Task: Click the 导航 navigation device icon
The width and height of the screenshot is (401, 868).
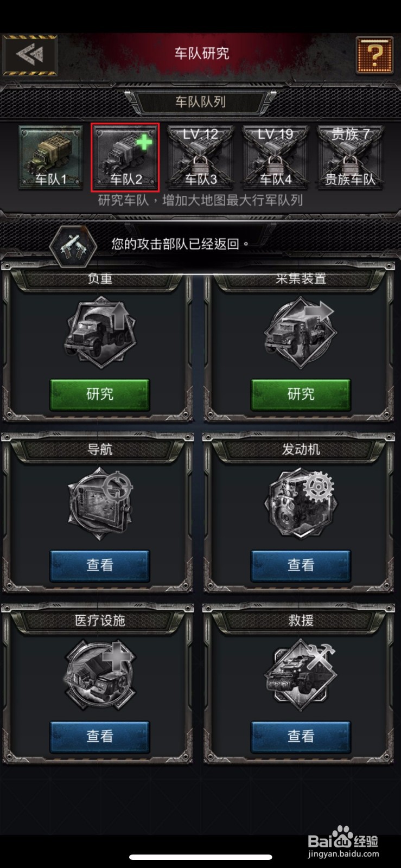Action: 100,504
